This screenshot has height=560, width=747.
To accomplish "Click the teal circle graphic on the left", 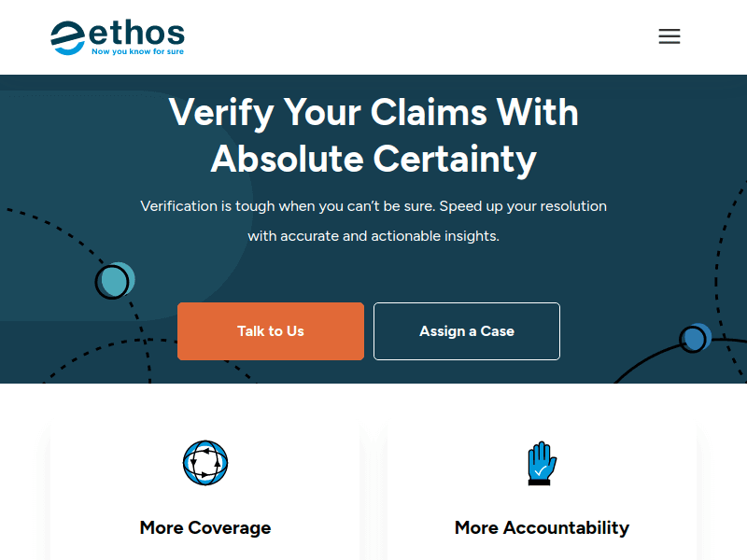I will (114, 280).
